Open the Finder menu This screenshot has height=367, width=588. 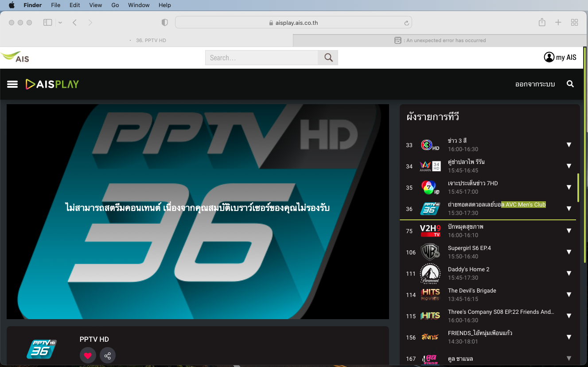tap(32, 5)
